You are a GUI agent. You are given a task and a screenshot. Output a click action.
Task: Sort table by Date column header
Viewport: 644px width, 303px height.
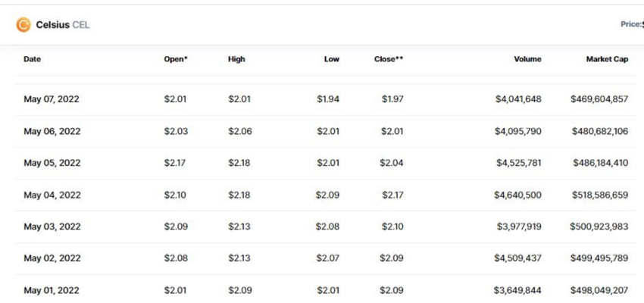click(33, 59)
